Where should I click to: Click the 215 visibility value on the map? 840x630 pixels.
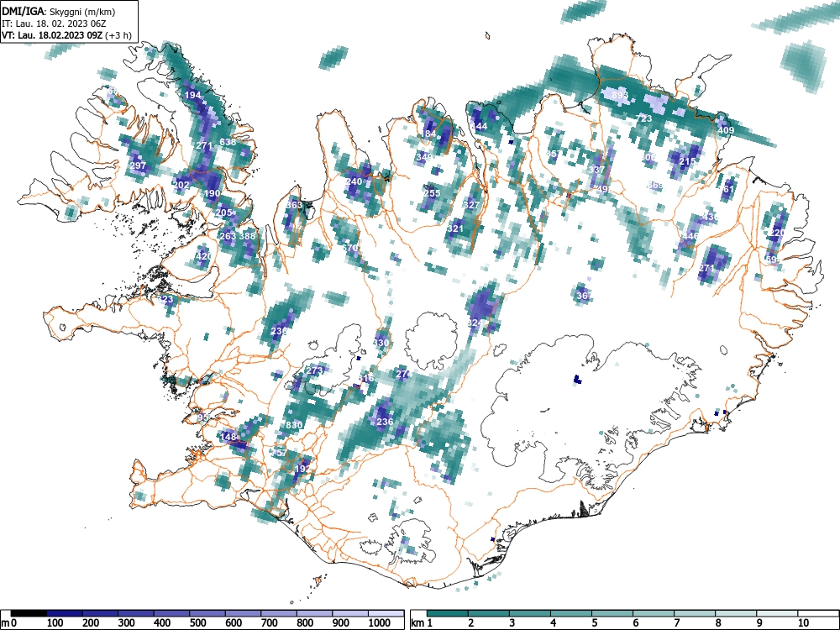pyautogui.click(x=687, y=162)
